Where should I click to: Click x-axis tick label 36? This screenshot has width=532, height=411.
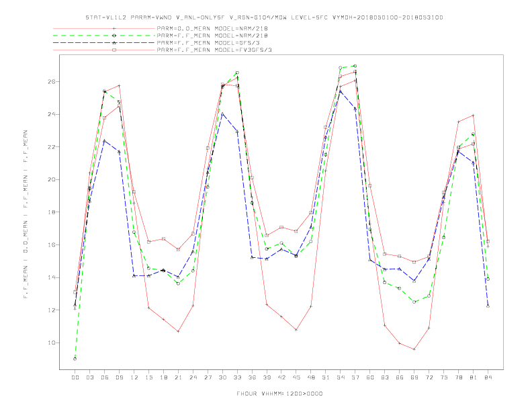(x=252, y=377)
